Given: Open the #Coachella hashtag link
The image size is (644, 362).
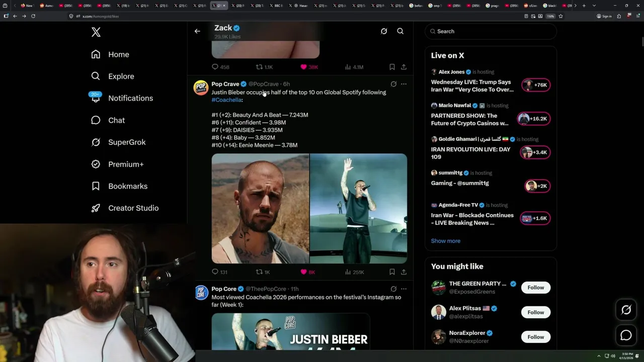Looking at the screenshot, I should (x=226, y=100).
